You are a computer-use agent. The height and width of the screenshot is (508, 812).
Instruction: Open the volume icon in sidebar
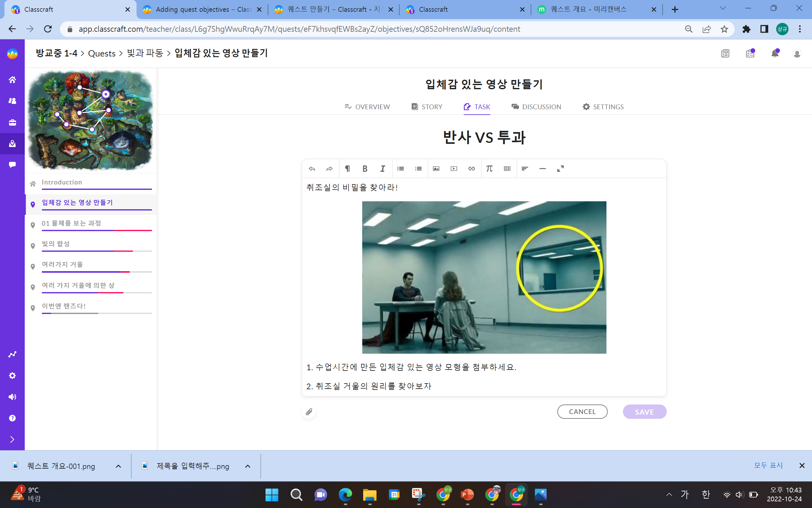tap(12, 397)
